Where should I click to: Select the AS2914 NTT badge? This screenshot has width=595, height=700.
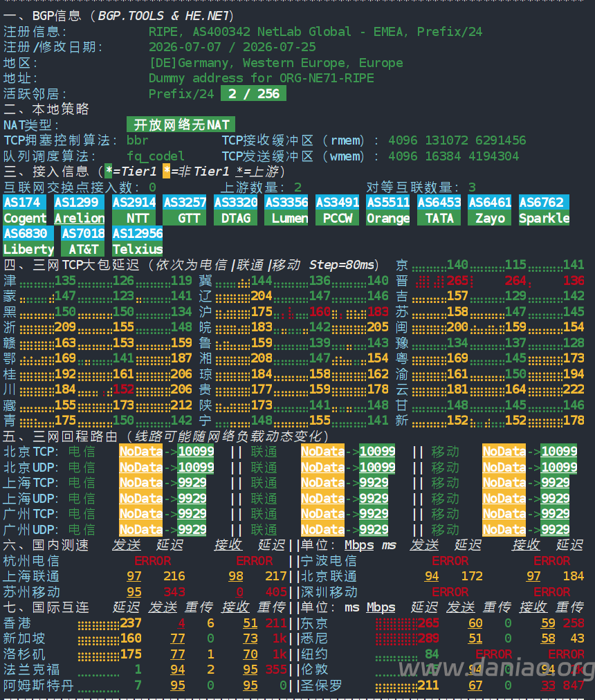click(134, 210)
